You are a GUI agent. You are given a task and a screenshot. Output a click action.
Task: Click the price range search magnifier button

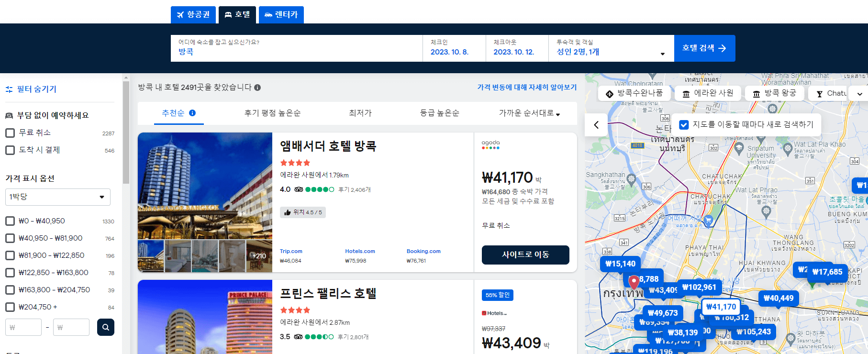[106, 327]
